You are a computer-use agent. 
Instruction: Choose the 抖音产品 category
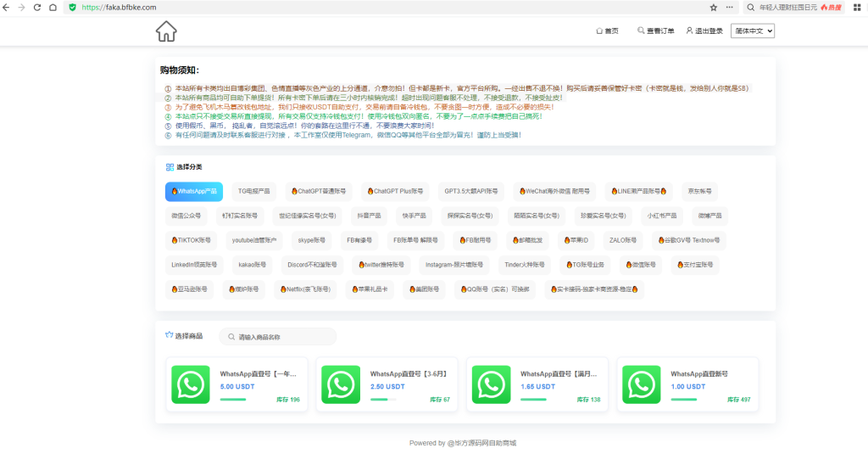370,216
